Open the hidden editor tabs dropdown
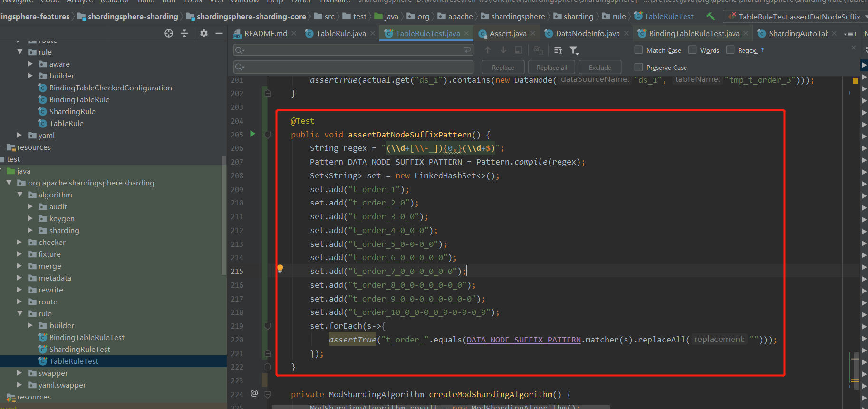Viewport: 868px width, 409px height. [850, 34]
